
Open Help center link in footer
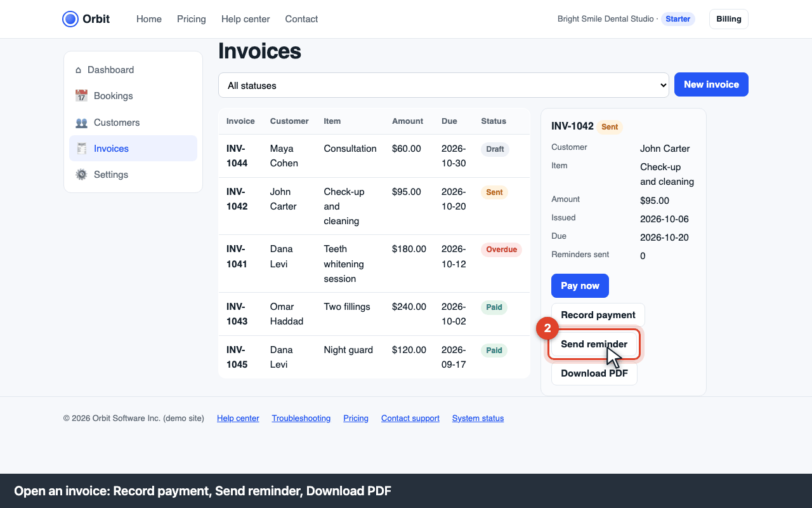point(238,418)
